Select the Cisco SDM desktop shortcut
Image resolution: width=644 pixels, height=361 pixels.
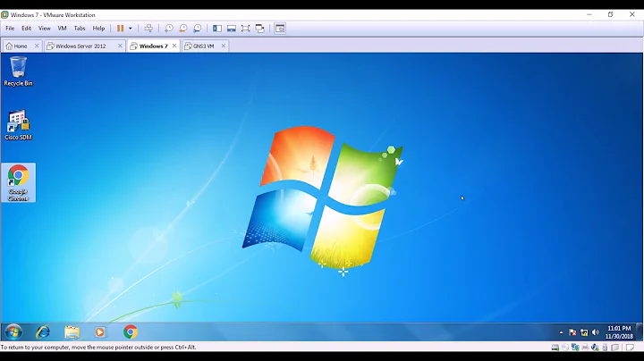18,125
